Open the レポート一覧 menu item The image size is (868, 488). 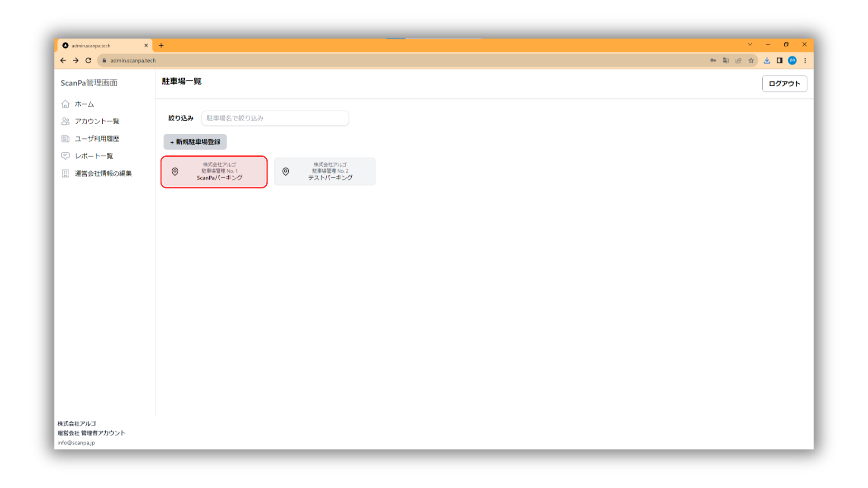(x=94, y=156)
